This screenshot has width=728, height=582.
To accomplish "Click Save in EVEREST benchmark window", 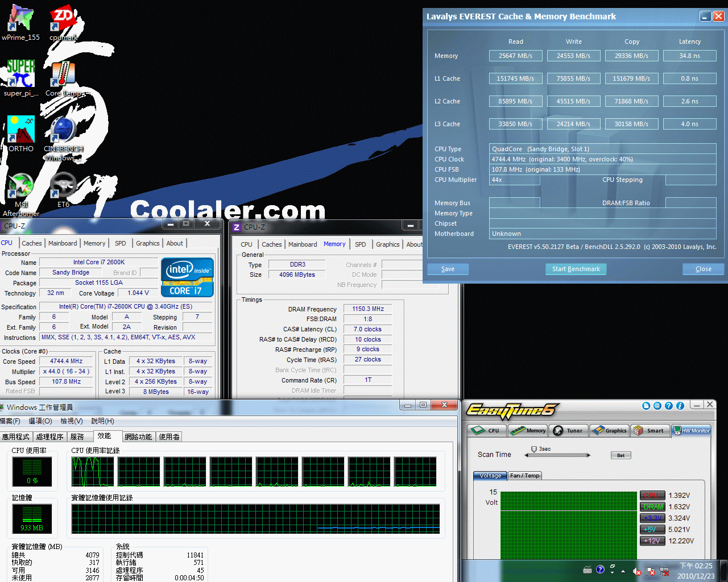I will click(x=448, y=269).
